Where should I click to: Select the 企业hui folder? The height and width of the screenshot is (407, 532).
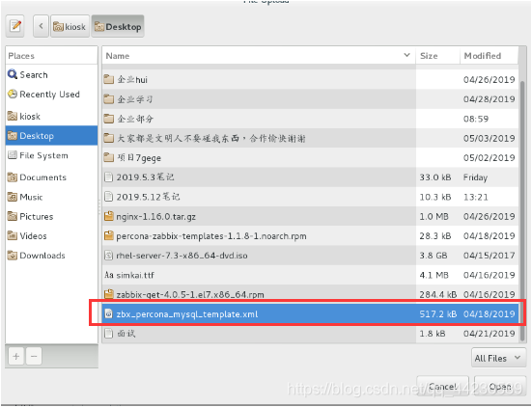pos(310,80)
